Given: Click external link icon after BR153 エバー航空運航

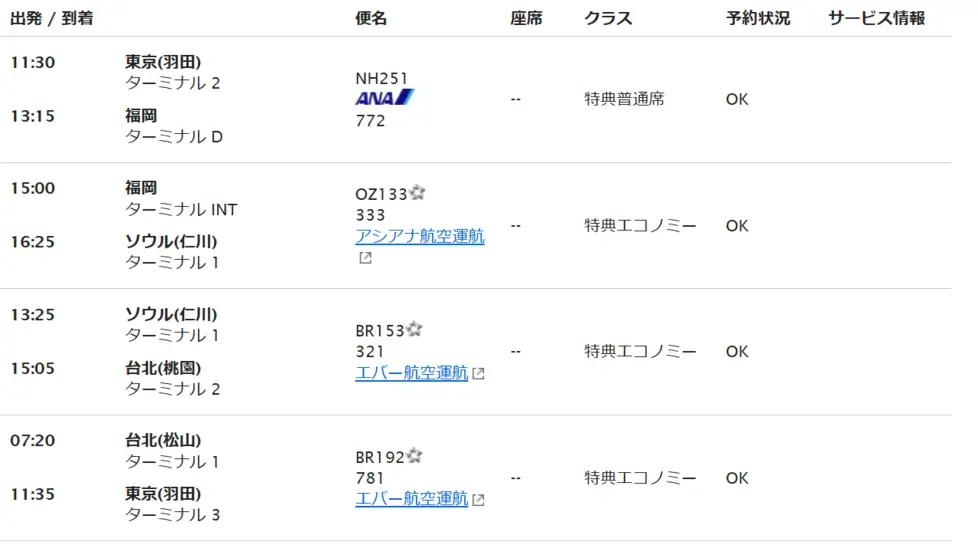Looking at the screenshot, I should [478, 373].
